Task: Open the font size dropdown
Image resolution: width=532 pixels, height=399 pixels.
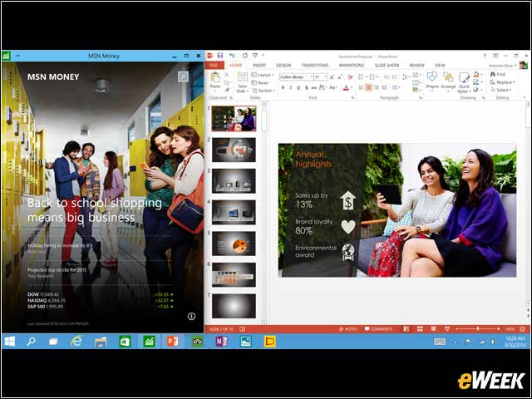Action: pos(325,77)
